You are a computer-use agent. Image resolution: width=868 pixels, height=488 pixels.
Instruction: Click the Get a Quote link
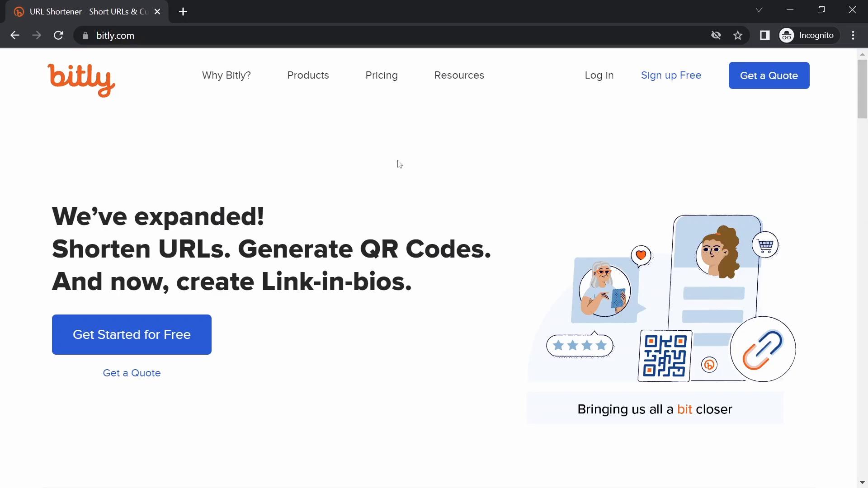(x=132, y=373)
